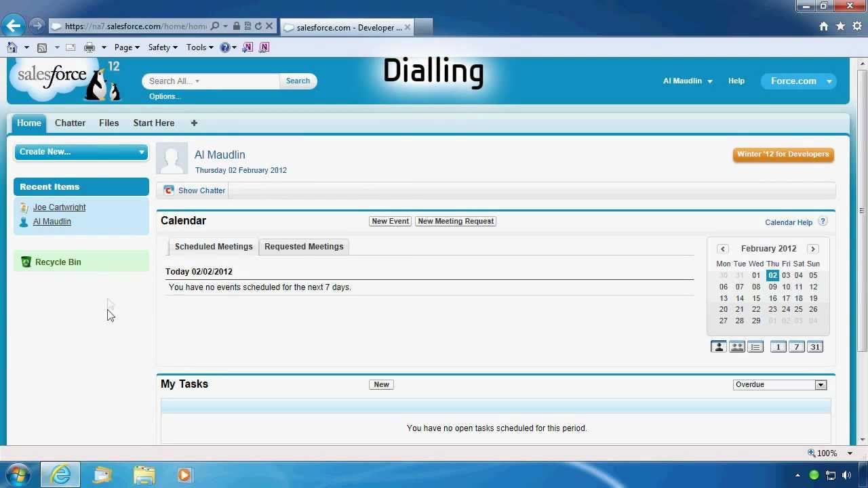Open the Tools menu dropdown
Viewport: 868px width, 488px height.
click(200, 47)
